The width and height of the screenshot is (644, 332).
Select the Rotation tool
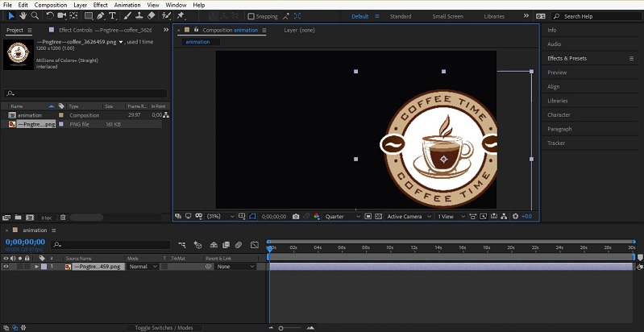coord(49,15)
